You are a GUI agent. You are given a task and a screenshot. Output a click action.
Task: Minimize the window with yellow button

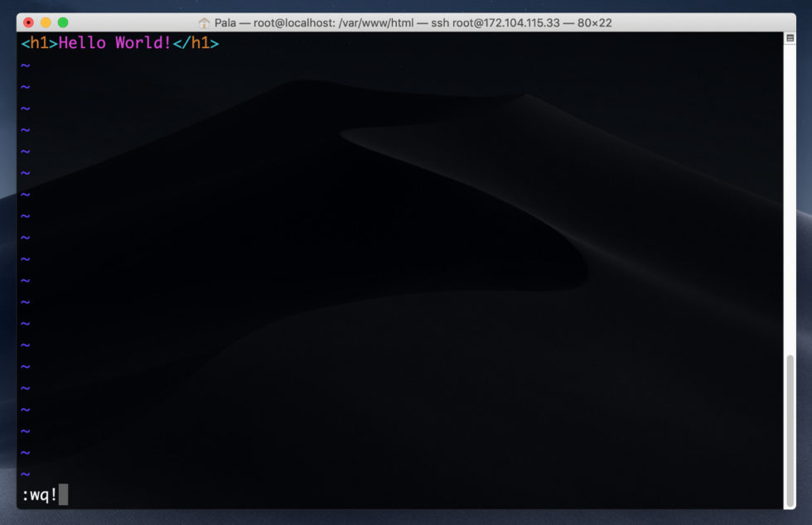tap(46, 22)
